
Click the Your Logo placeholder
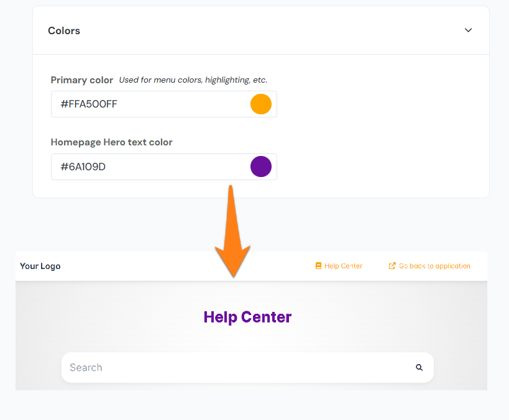coord(40,265)
